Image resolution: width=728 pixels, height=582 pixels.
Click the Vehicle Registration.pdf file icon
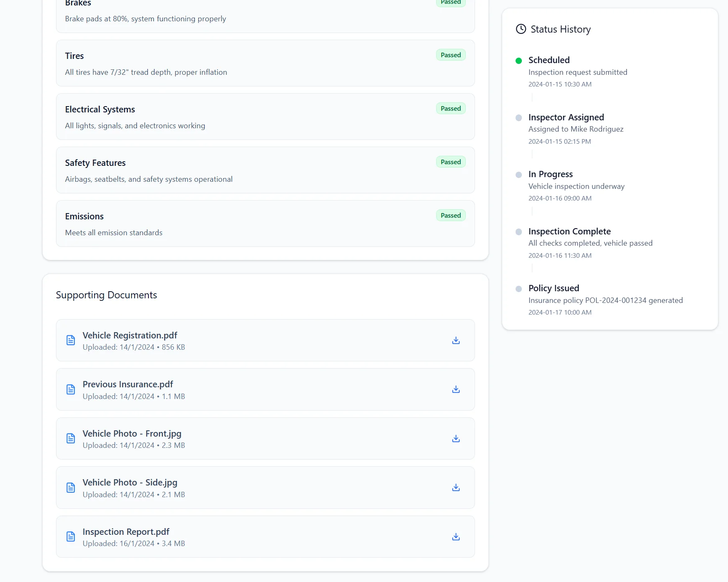pyautogui.click(x=71, y=341)
